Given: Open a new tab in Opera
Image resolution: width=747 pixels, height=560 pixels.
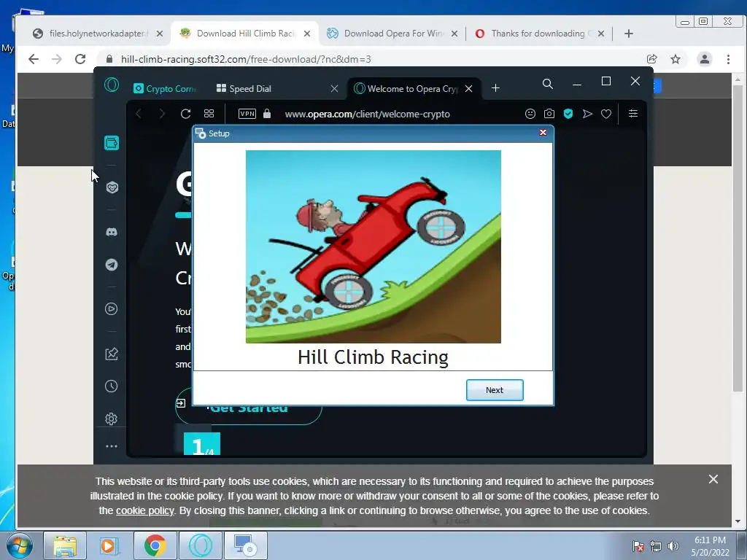Looking at the screenshot, I should (x=495, y=88).
